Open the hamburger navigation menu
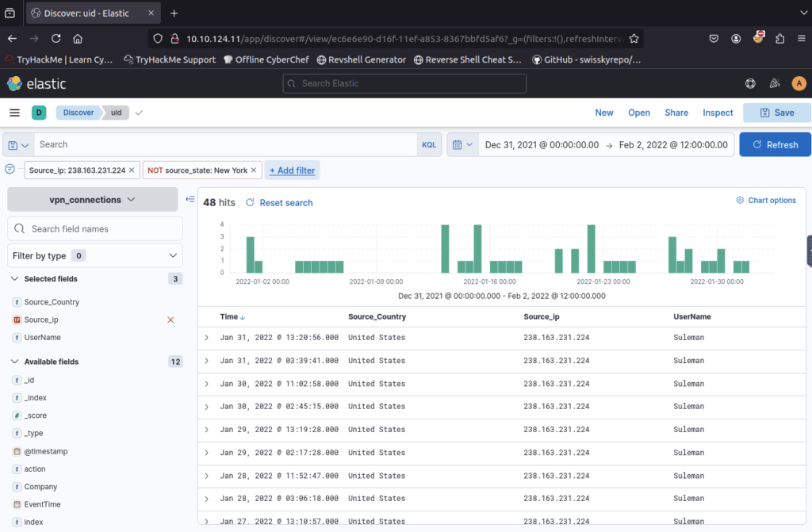 tap(14, 113)
